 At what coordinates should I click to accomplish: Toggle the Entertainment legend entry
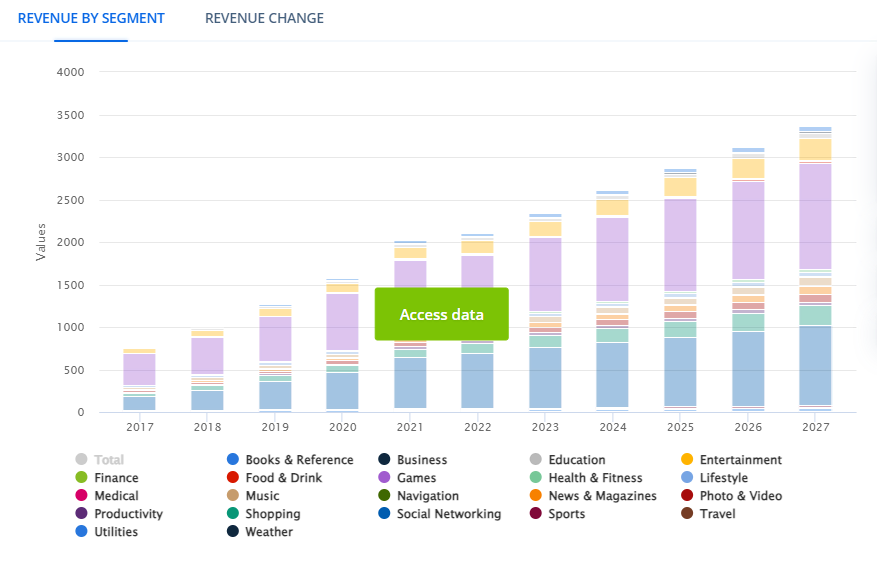[731, 460]
